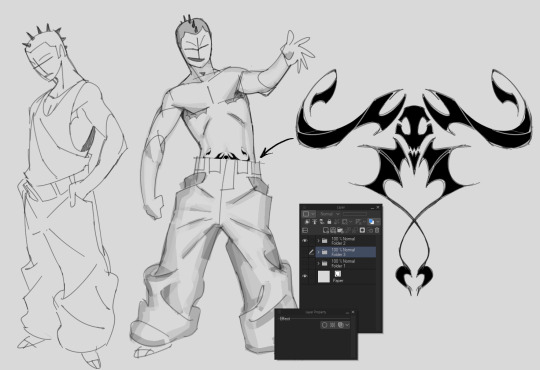
Task: Open the effect options dropdown arrow
Action: click(347, 325)
